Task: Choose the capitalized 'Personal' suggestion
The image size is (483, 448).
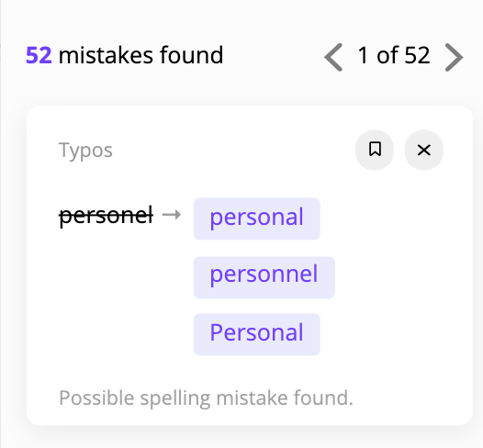Action: 257,334
